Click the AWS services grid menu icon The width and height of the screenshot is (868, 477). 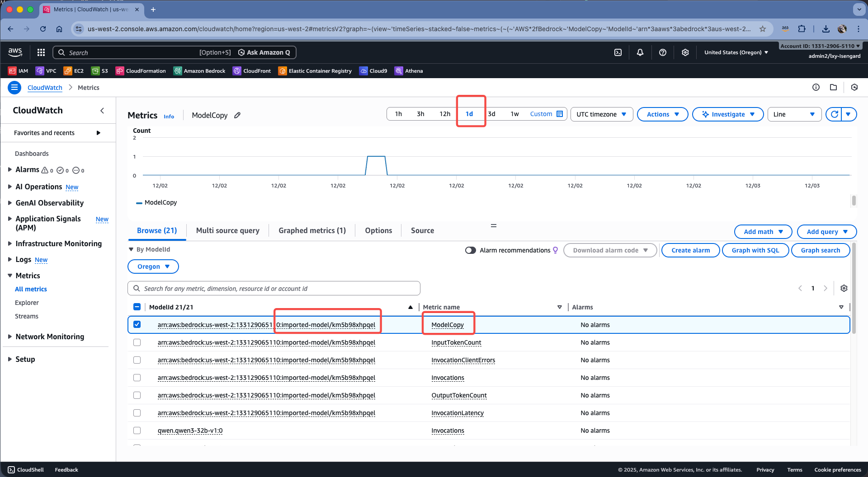tap(41, 52)
